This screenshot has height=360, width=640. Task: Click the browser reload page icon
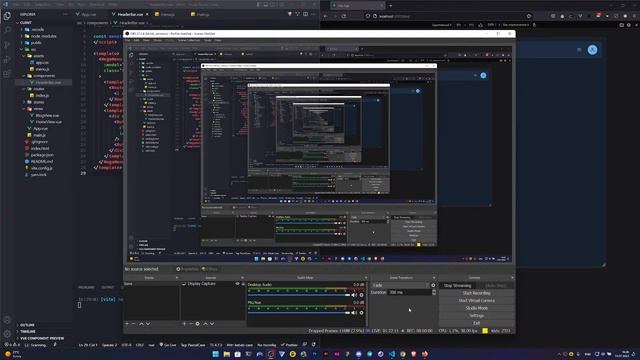coord(344,16)
